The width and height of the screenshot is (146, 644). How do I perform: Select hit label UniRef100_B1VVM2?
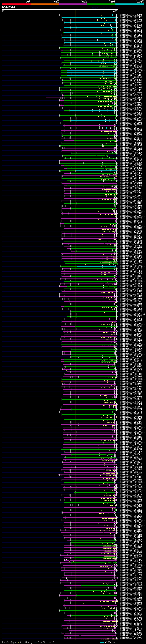tap(131, 75)
